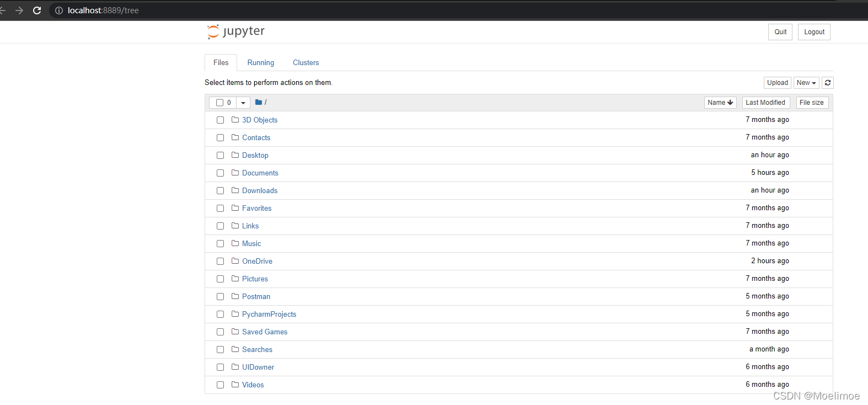The image size is (868, 405).
Task: Open the OneDrive folder link
Action: (257, 262)
